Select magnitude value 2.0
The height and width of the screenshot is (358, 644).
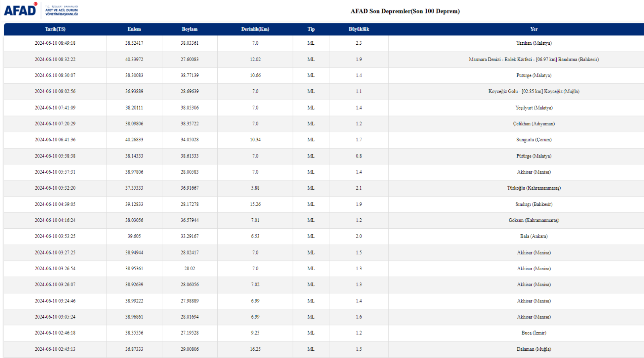pyautogui.click(x=359, y=236)
